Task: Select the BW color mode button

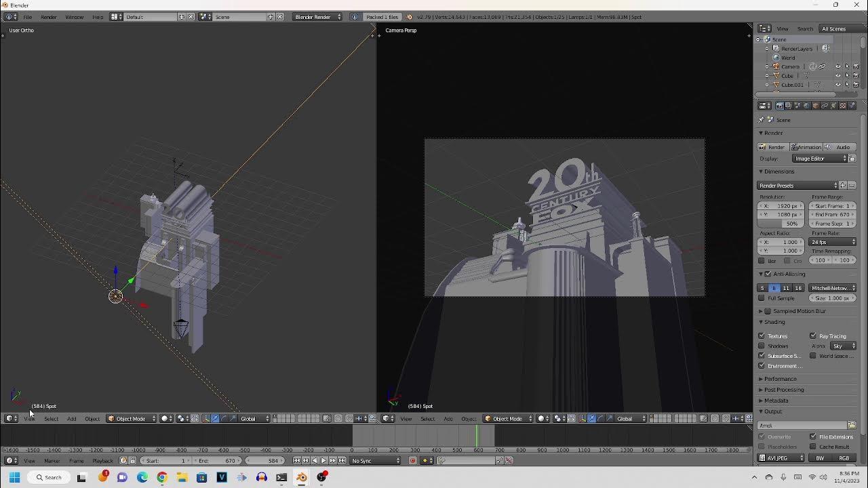Action: [x=820, y=458]
